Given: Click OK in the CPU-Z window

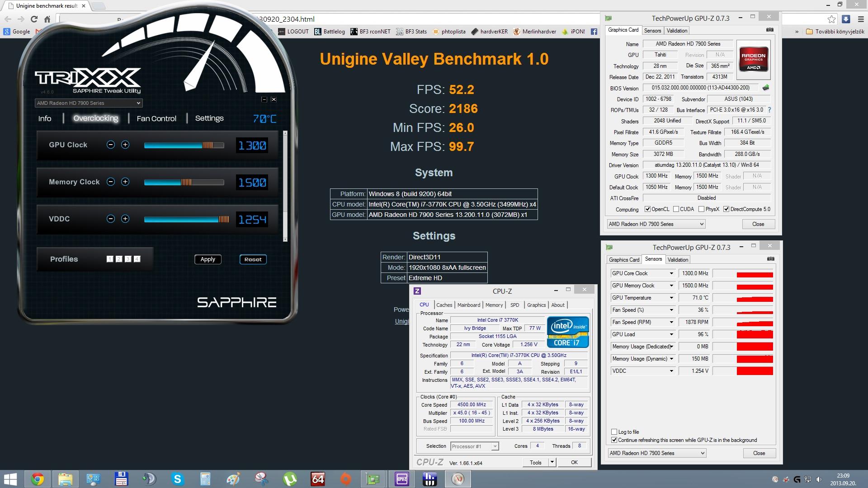Looking at the screenshot, I should pos(574,462).
